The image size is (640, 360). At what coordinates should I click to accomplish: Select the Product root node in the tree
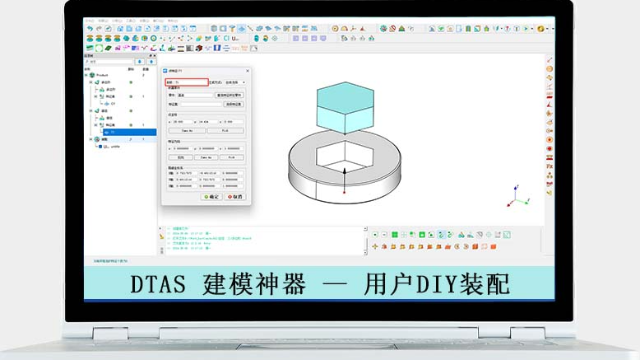coord(102,75)
